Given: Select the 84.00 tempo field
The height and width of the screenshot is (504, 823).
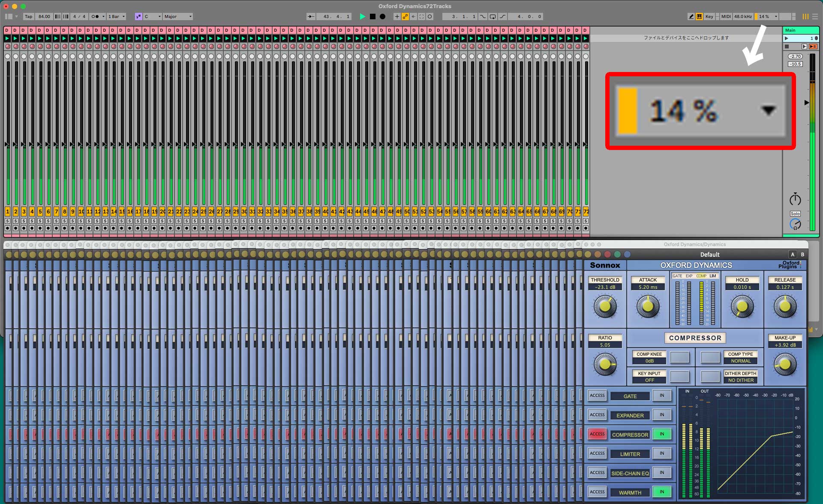Looking at the screenshot, I should [x=44, y=17].
